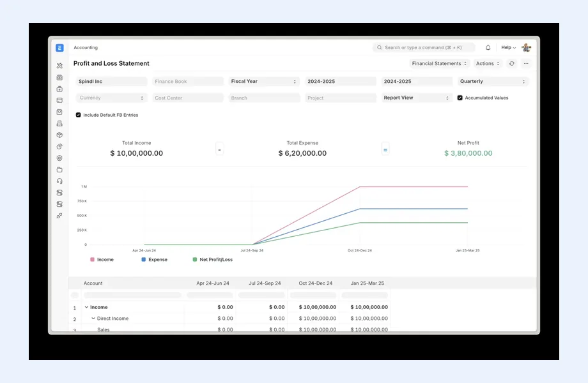Viewport: 588px width, 383px height.
Task: Click the Oct 24-Dec 24 column header
Action: coord(316,283)
